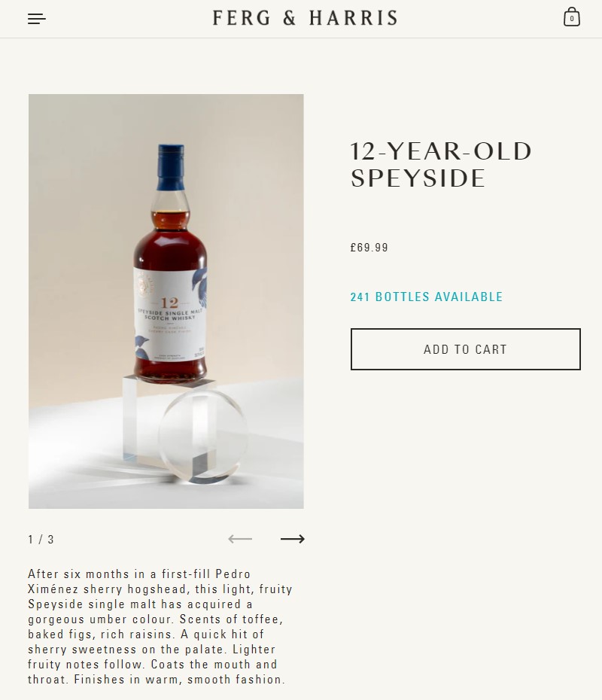This screenshot has height=700, width=602.
Task: Click the whisky bottle product image
Action: [x=166, y=301]
